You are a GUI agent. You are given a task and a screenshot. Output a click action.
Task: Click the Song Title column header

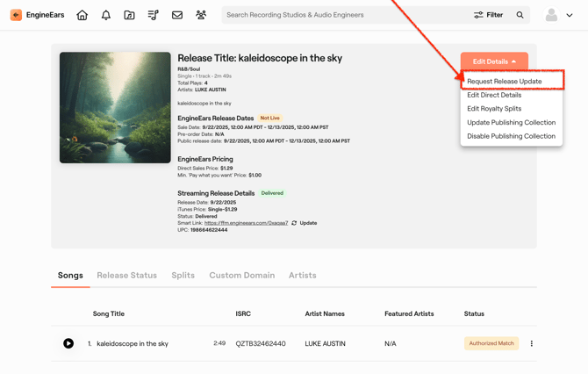[x=109, y=313]
